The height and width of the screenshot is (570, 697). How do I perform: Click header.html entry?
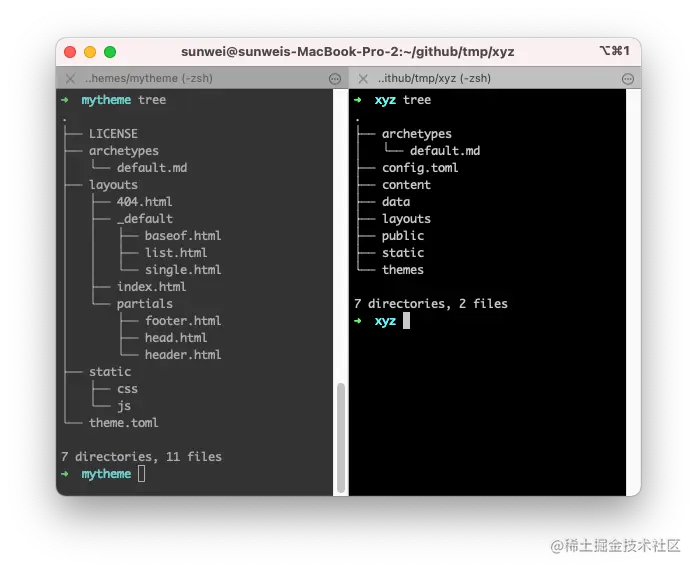click(183, 355)
